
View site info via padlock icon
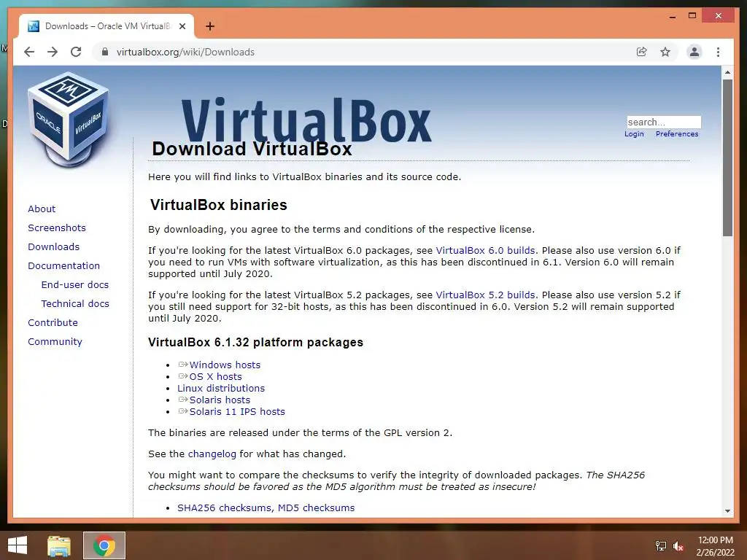pos(105,52)
